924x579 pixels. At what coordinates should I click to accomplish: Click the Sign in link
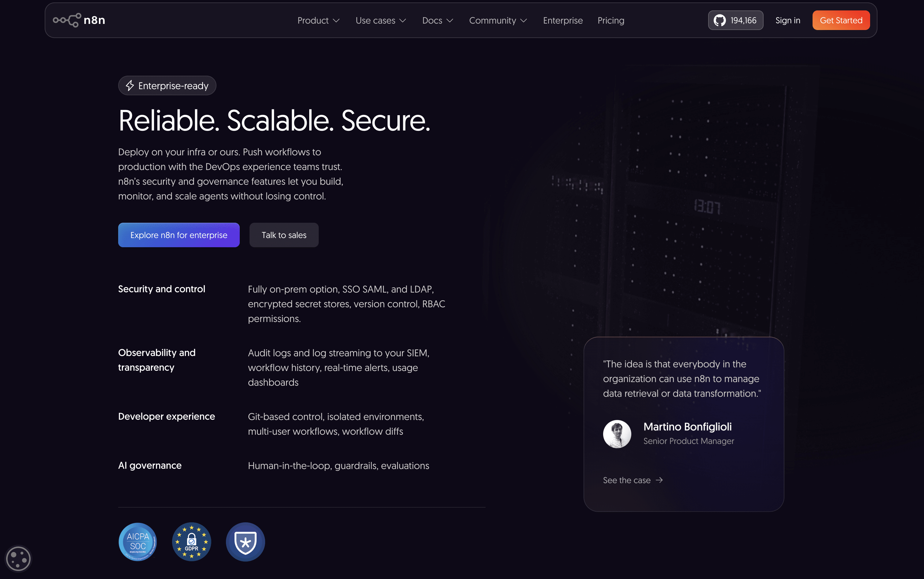[x=788, y=20]
